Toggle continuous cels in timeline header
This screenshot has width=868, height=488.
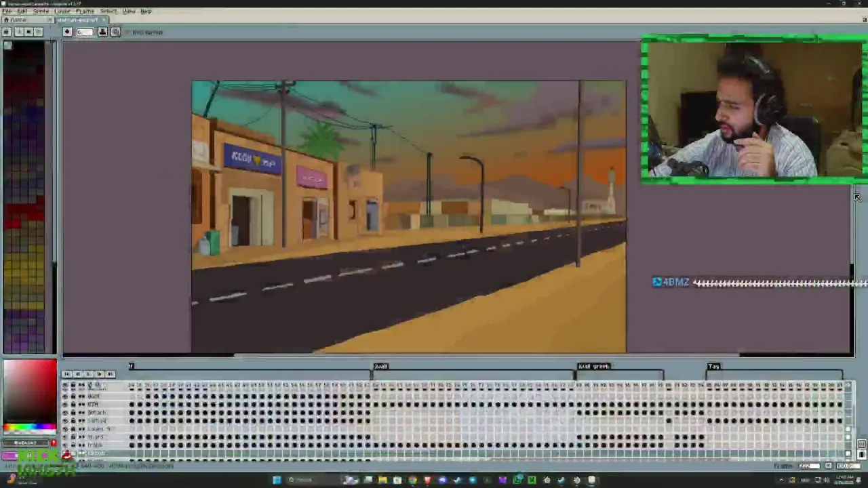82,386
